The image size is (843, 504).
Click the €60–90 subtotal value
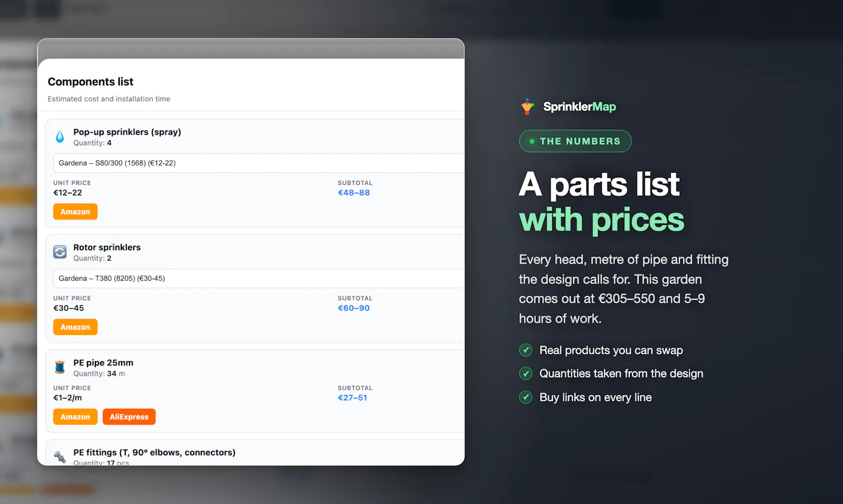pyautogui.click(x=354, y=308)
